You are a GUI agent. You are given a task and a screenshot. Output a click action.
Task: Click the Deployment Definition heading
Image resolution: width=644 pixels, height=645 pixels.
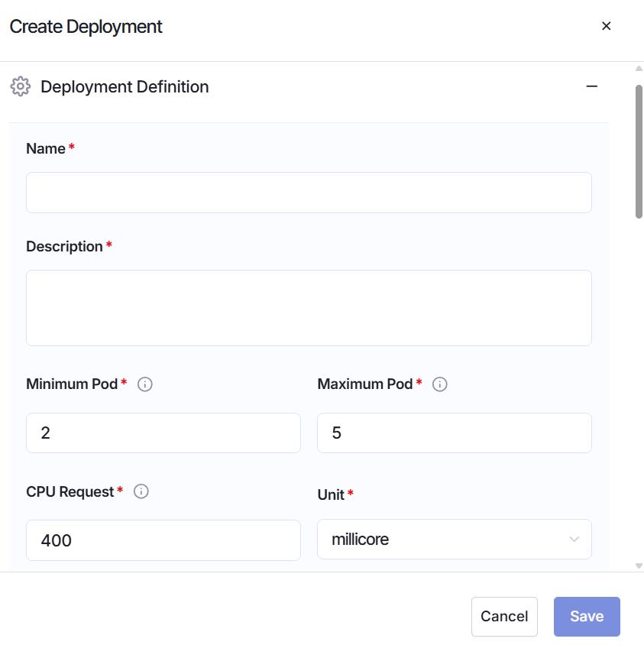pos(125,87)
